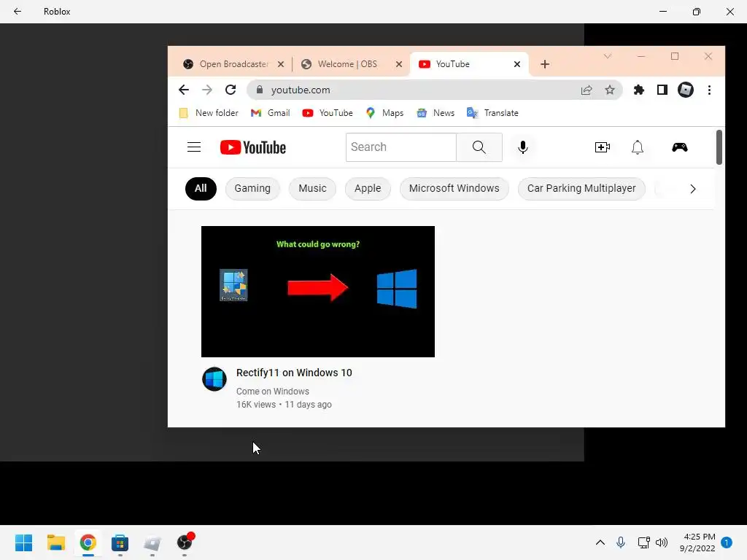Click the YouTube logo
This screenshot has height=560, width=747.
click(x=253, y=147)
